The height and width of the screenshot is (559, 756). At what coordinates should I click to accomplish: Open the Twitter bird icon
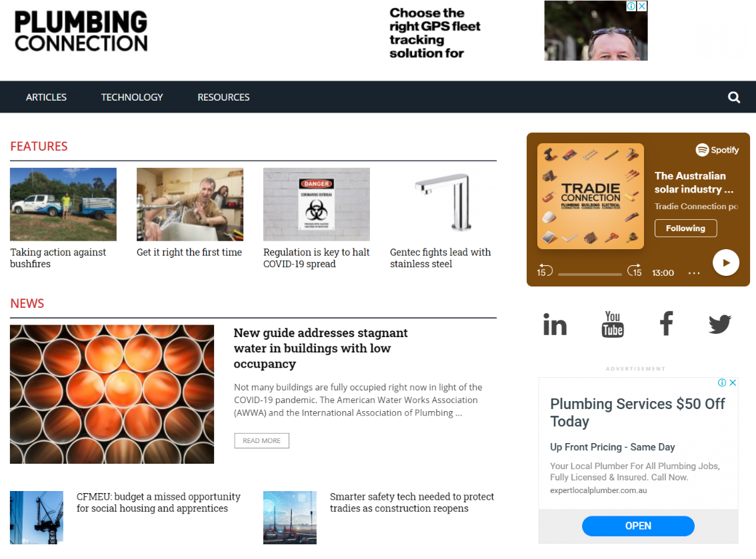[x=720, y=324]
